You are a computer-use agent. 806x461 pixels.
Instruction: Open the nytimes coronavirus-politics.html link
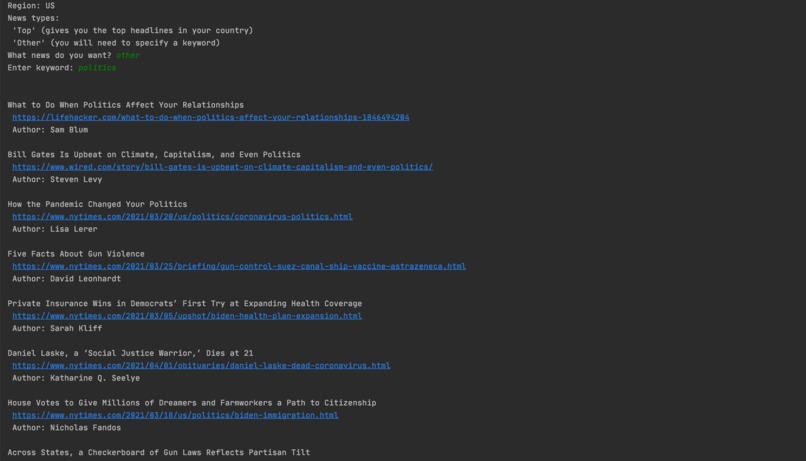click(x=182, y=216)
